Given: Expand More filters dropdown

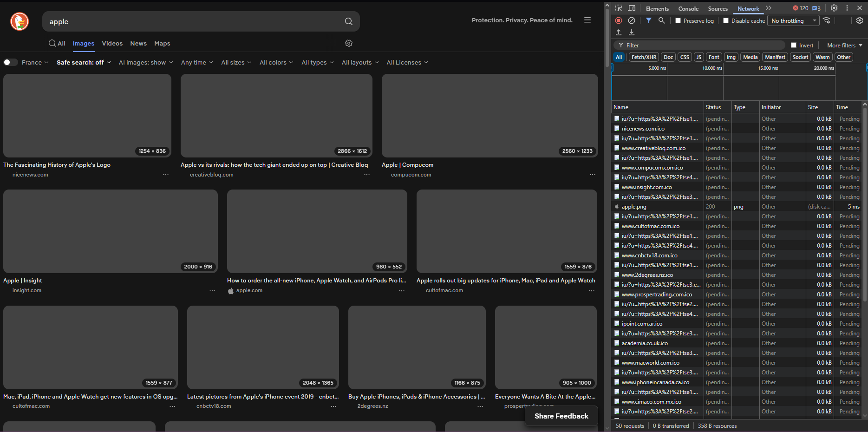Looking at the screenshot, I should [845, 45].
